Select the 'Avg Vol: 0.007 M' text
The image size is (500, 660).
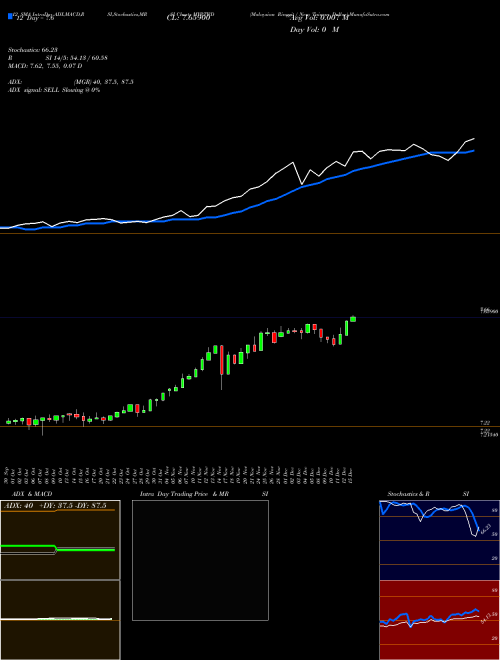tap(320, 18)
